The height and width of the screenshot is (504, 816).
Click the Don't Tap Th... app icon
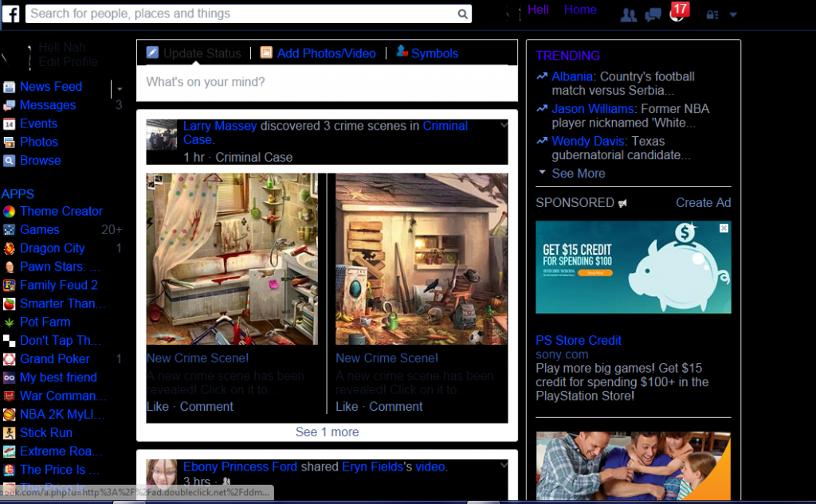[9, 341]
